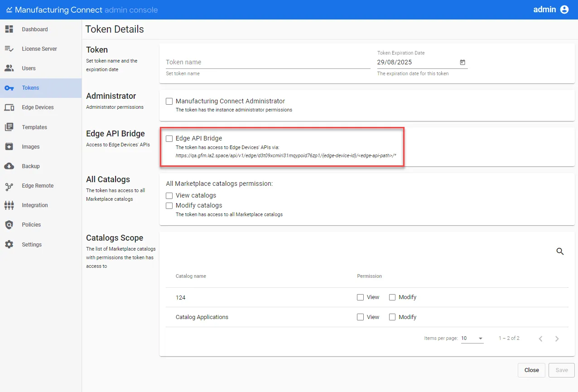Click the Templates icon in sidebar
The height and width of the screenshot is (392, 578).
[x=9, y=127]
